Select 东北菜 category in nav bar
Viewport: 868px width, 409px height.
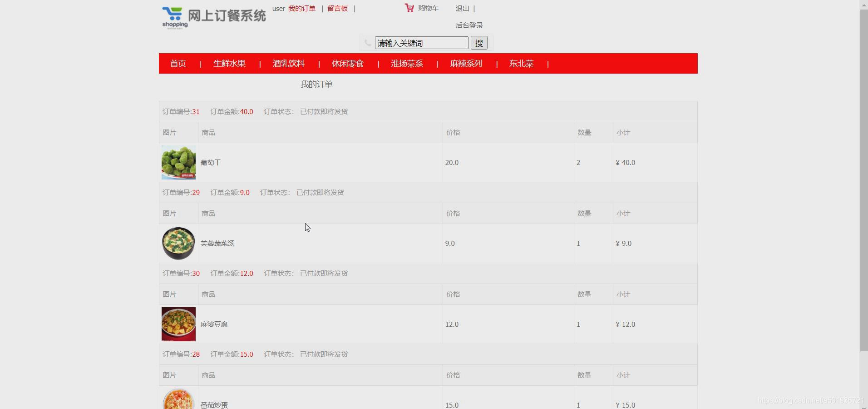(x=521, y=64)
